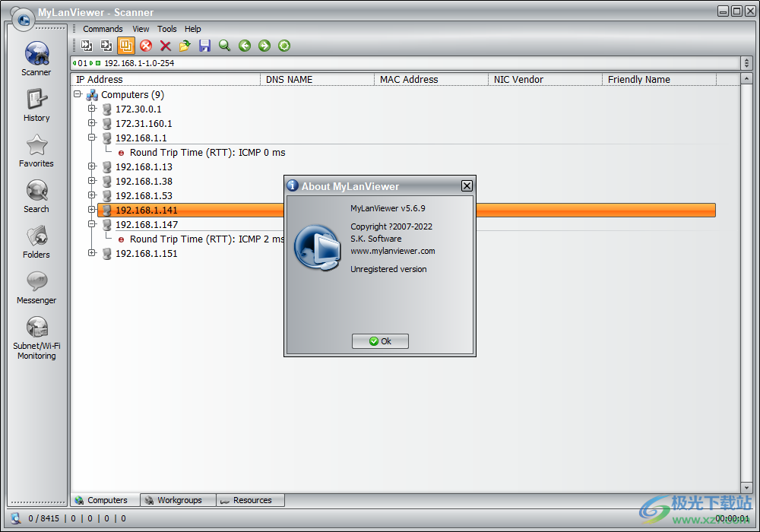Image resolution: width=760 pixels, height=532 pixels.
Task: Click the blue floppy save icon
Action: click(204, 46)
